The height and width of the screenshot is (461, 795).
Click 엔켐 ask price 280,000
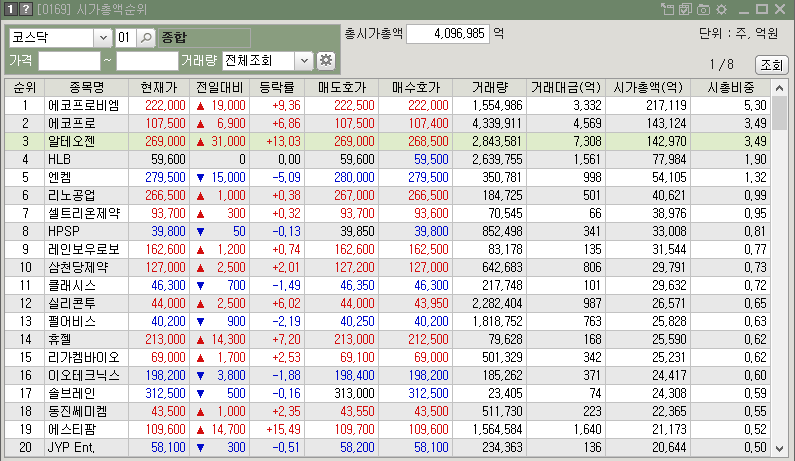pyautogui.click(x=354, y=178)
